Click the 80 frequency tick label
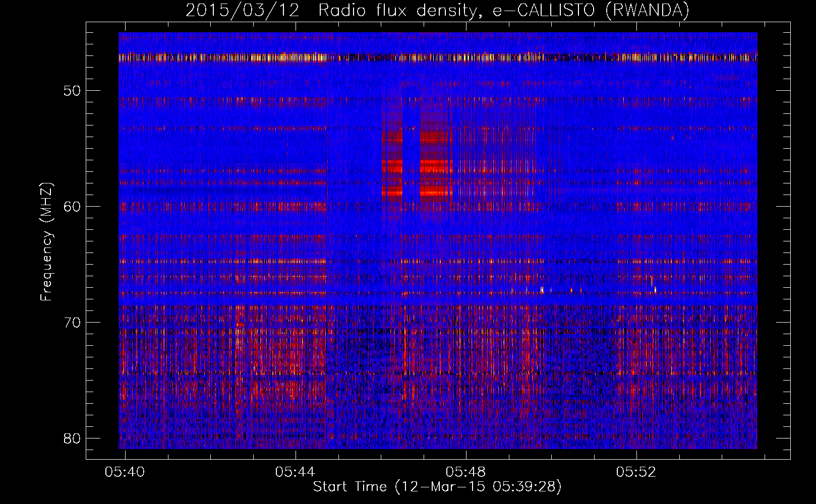The width and height of the screenshot is (816, 504). pos(73,438)
